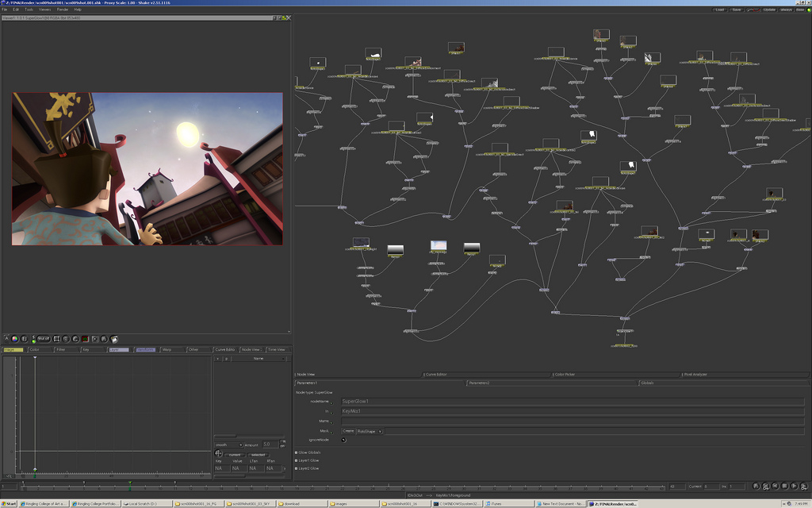Click the 'A' channel icon in viewer toolbar

6,339
